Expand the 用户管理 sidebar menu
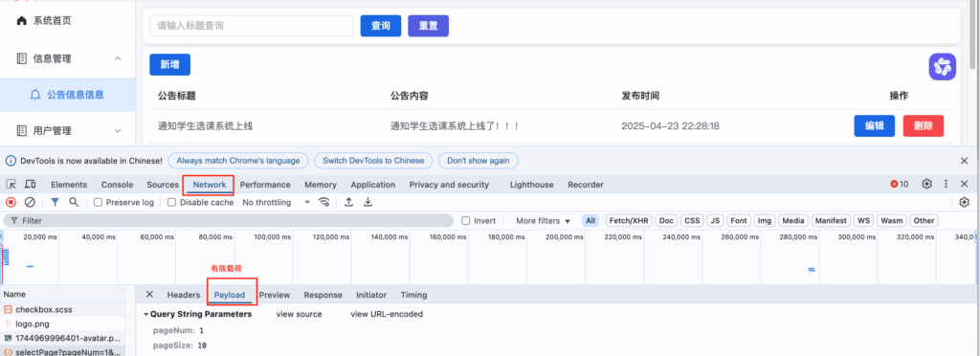980x356 pixels. pos(118,130)
